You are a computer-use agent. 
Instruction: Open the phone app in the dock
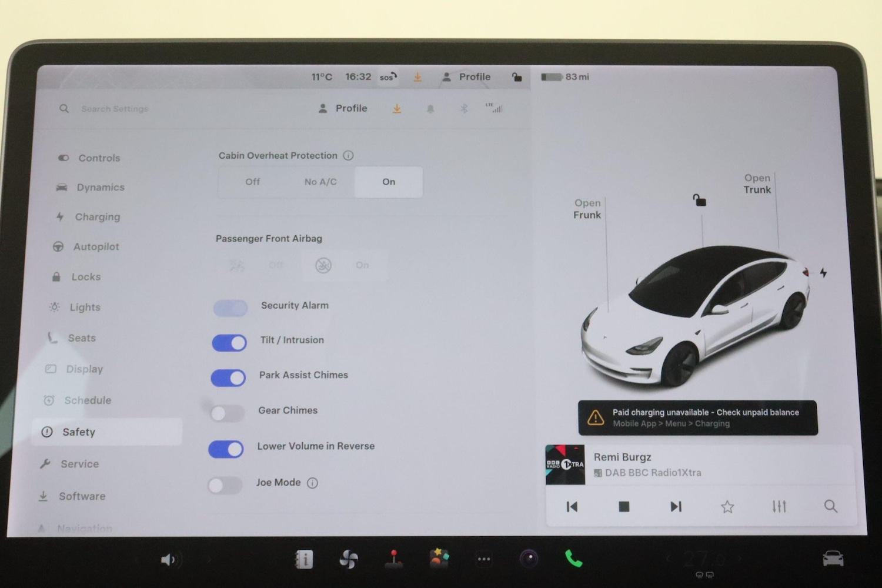[573, 559]
